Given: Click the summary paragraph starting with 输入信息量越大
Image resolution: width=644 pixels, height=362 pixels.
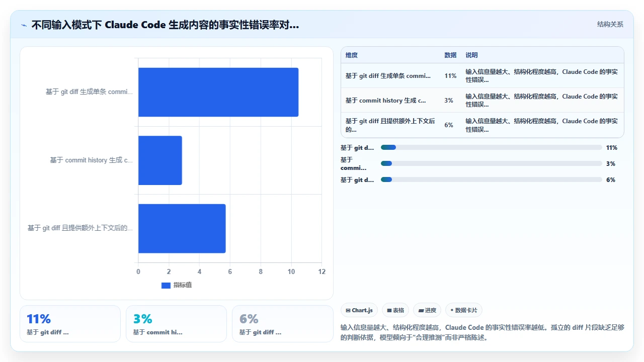Looking at the screenshot, I should tap(482, 332).
